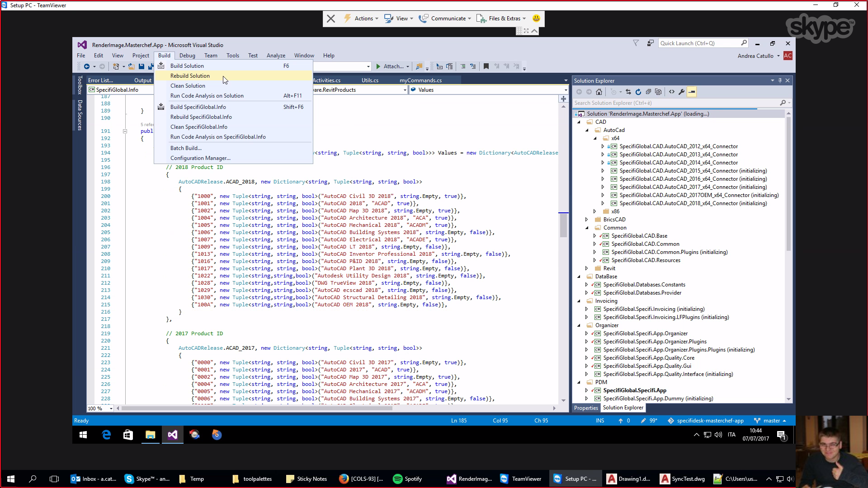Image resolution: width=868 pixels, height=488 pixels.
Task: Click the Preview Selected Items icon
Action: (x=692, y=92)
